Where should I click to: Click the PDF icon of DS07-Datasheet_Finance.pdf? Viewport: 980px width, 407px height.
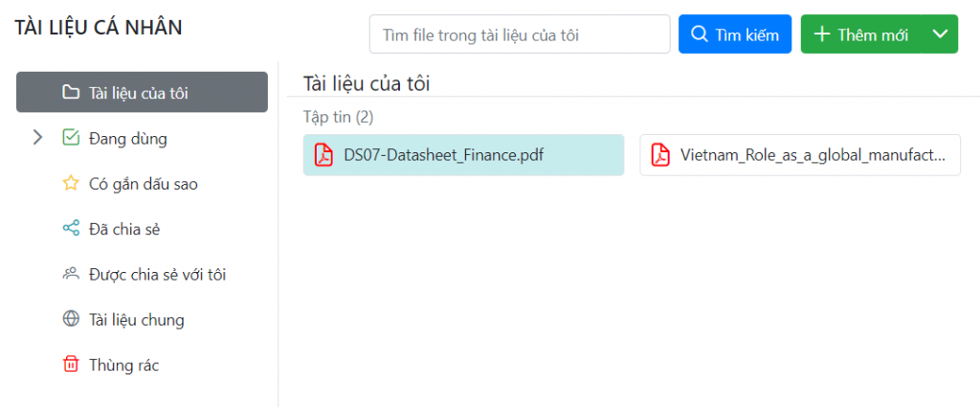[323, 155]
